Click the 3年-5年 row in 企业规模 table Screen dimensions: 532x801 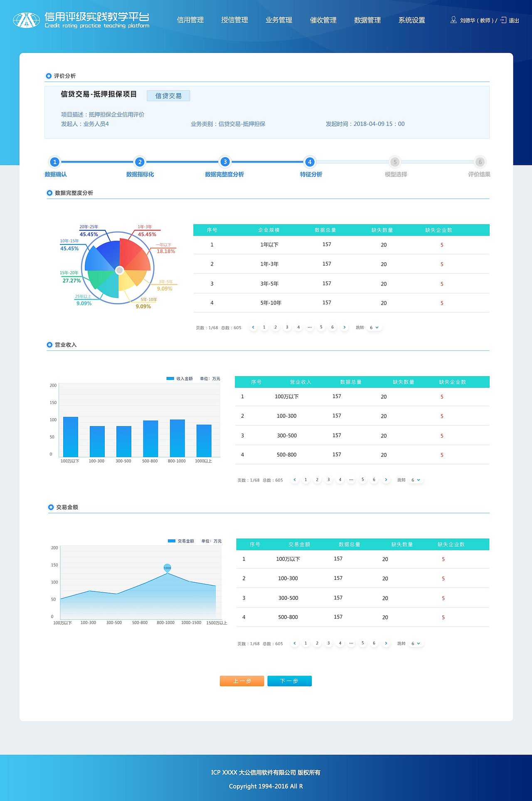coord(341,283)
